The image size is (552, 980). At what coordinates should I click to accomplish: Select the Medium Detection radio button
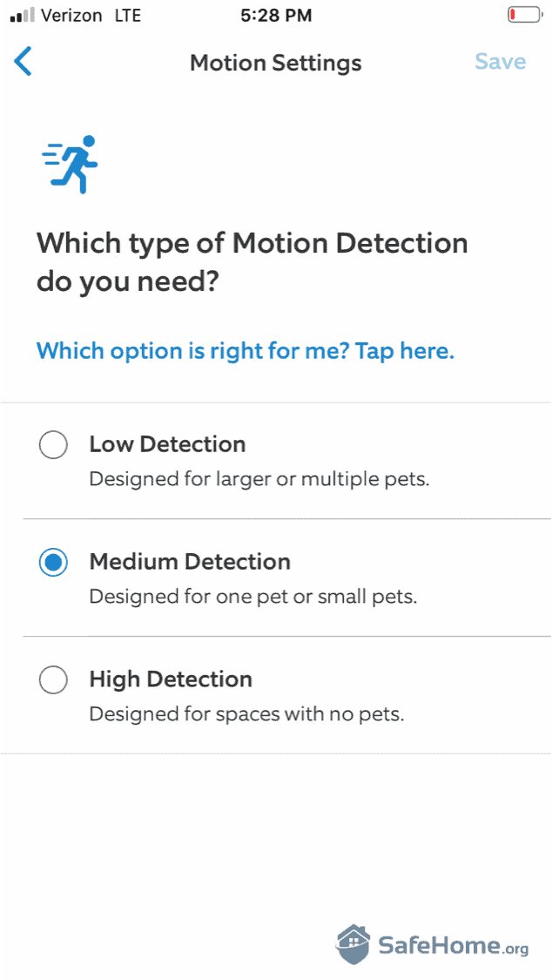pos(53,563)
